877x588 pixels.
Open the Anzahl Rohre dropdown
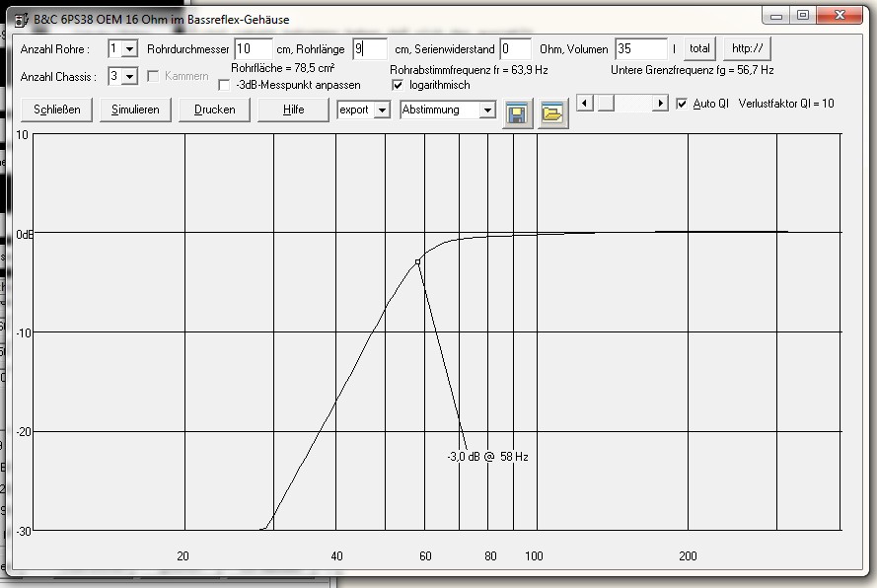point(129,48)
